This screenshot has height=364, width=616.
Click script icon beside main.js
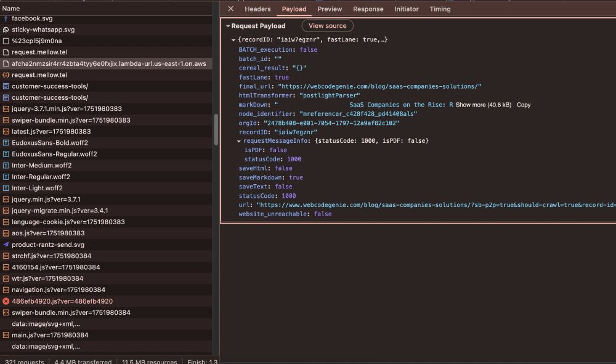point(6,335)
